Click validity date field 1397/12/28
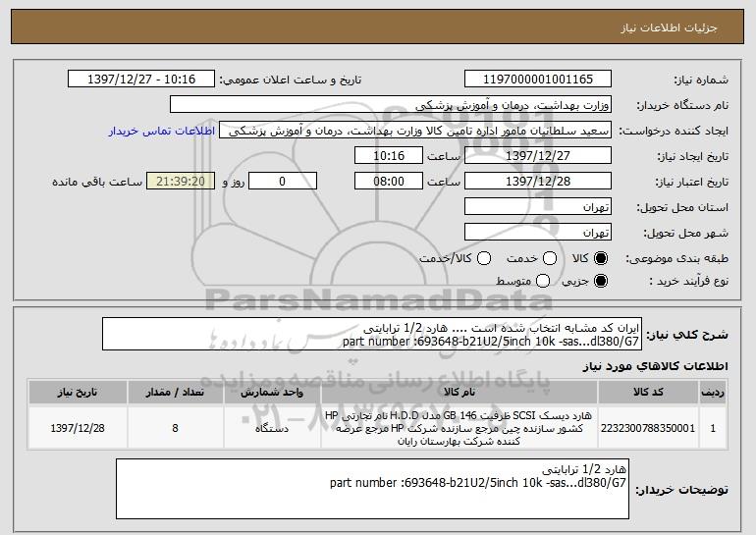This screenshot has width=756, height=535. coord(538,182)
